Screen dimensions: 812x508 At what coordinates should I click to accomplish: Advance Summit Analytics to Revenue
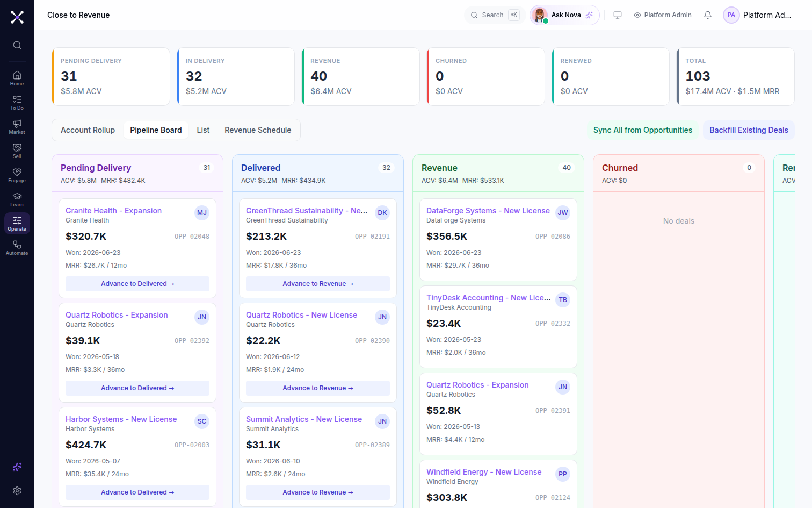coord(318,492)
